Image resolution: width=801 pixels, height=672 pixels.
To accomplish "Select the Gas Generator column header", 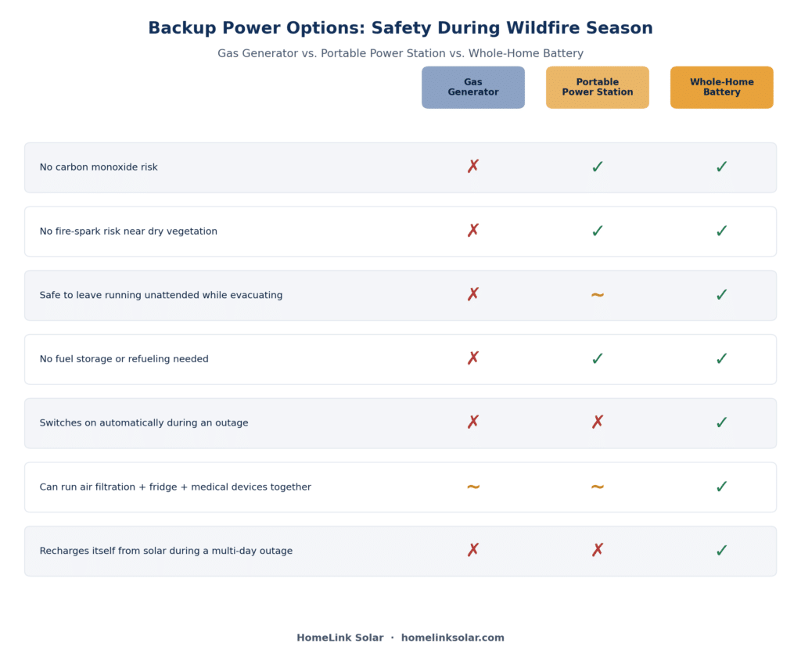I will (x=473, y=88).
